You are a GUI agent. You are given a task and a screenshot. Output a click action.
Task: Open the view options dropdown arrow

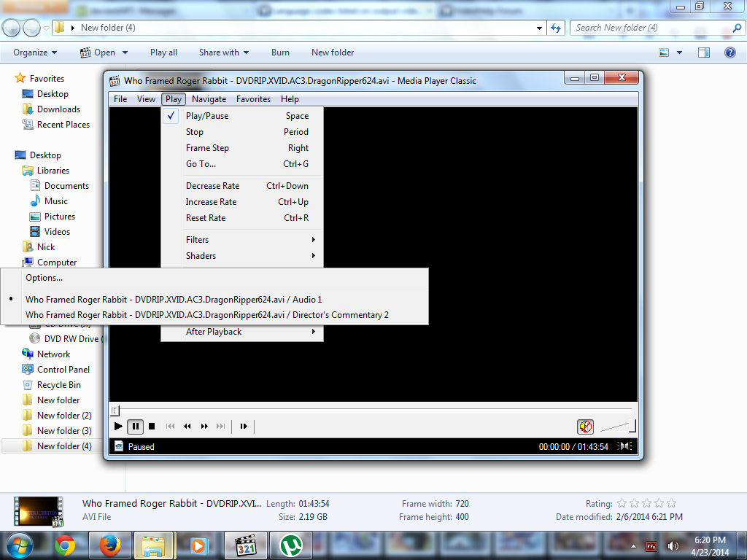pyautogui.click(x=679, y=52)
